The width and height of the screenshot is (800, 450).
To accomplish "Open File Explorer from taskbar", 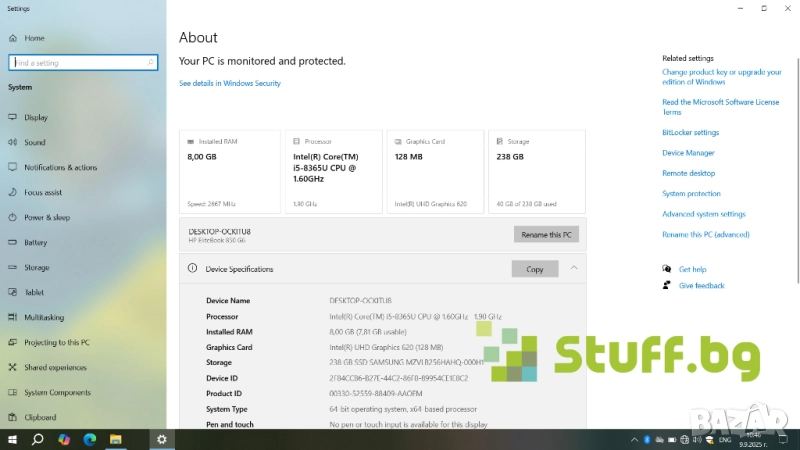I will tap(115, 439).
